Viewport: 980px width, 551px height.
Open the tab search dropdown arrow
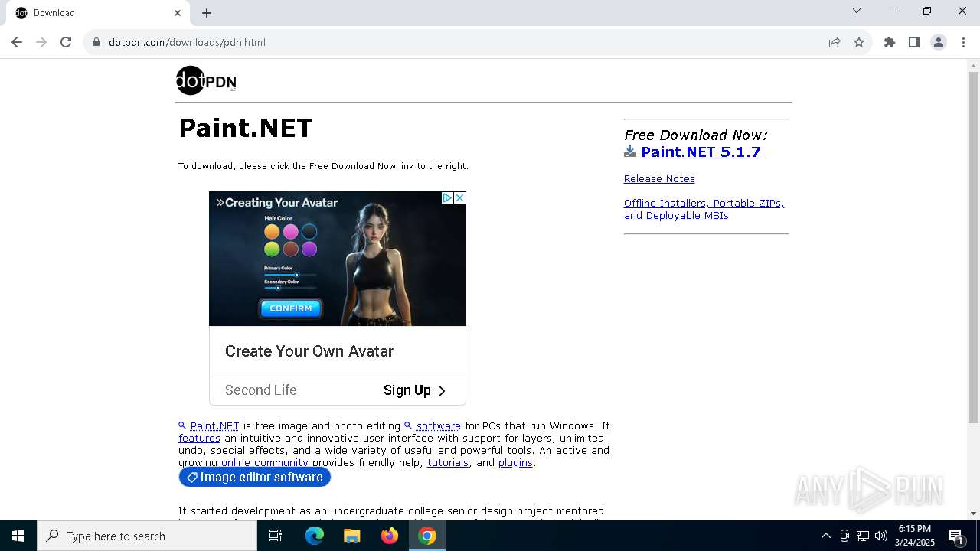[x=857, y=11]
